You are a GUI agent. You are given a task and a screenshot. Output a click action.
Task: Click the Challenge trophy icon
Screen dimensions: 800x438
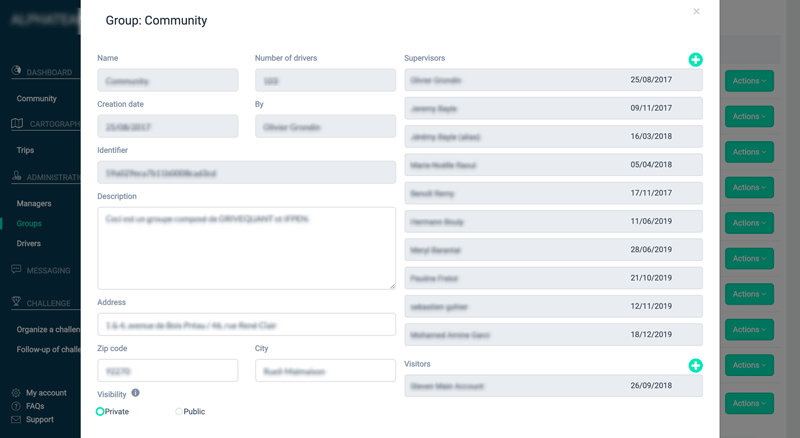tap(16, 302)
